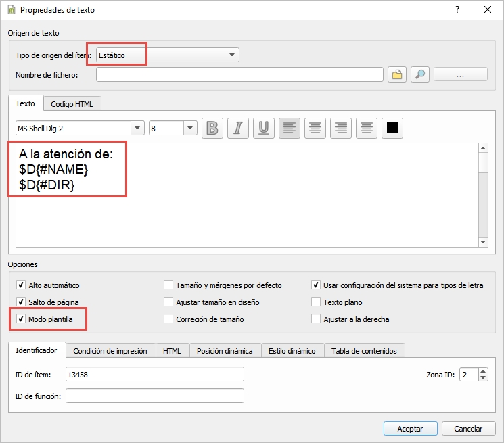The height and width of the screenshot is (443, 504).
Task: Click the magnifier preview file icon
Action: (420, 74)
